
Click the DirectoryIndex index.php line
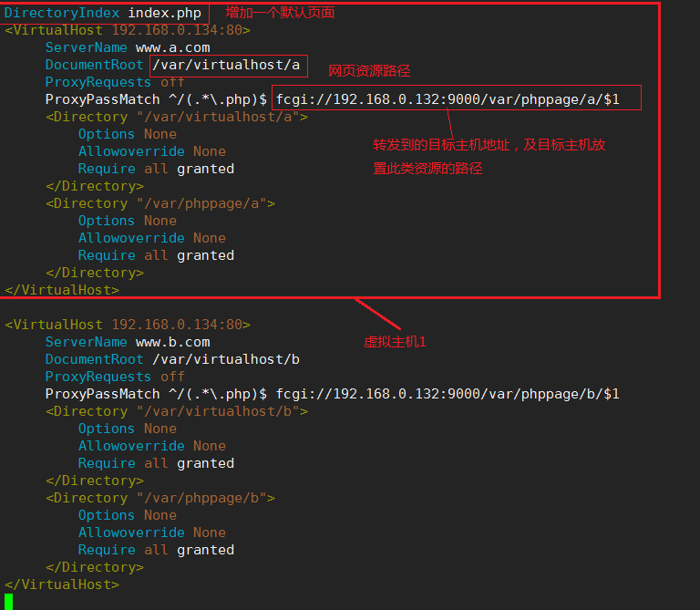point(103,13)
